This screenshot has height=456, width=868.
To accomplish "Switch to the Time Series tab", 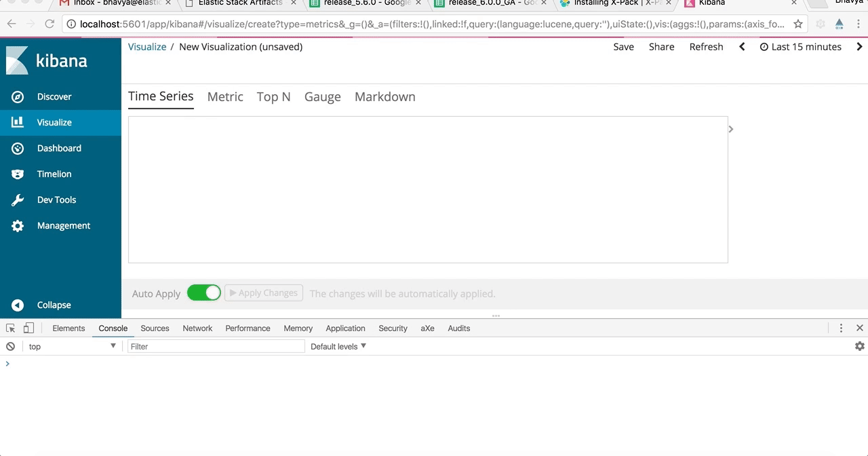I will pos(161,96).
